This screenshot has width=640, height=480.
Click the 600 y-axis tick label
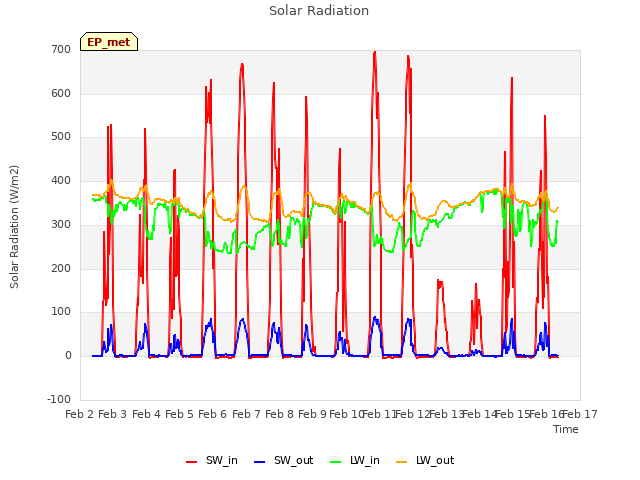click(61, 93)
